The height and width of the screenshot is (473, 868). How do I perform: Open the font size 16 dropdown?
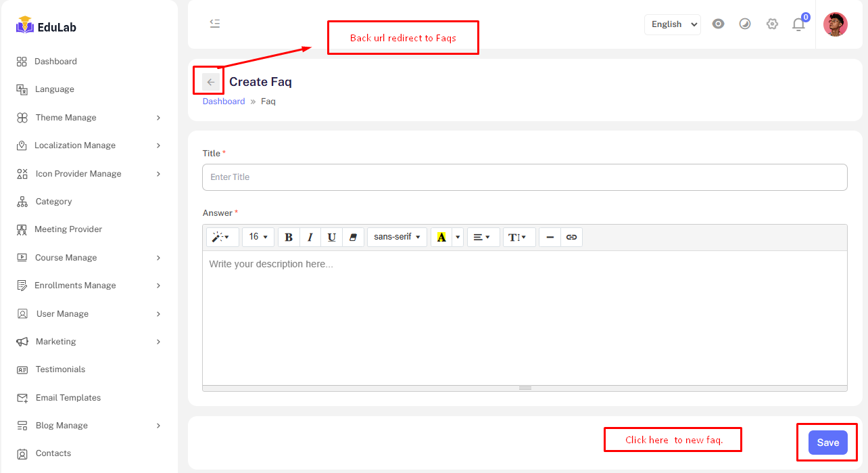[x=258, y=237]
